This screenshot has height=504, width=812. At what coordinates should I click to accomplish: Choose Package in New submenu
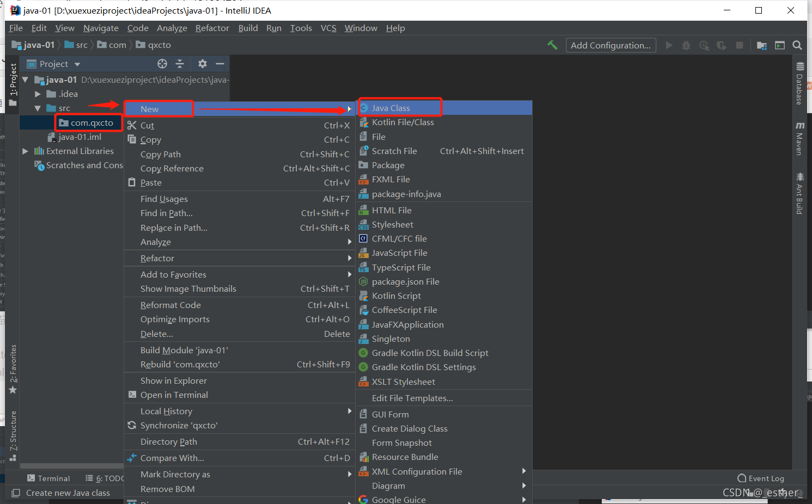pos(444,165)
